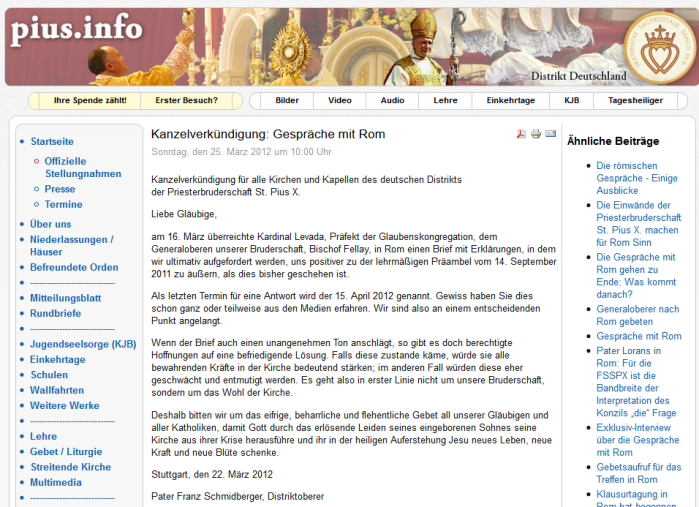The height and width of the screenshot is (507, 699).
Task: Open the PDF version icon
Action: pyautogui.click(x=521, y=134)
